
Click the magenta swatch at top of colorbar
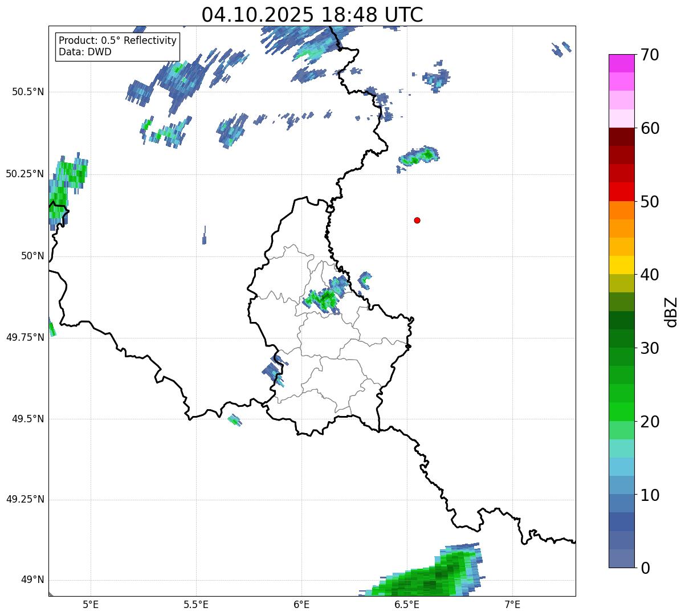click(x=621, y=63)
